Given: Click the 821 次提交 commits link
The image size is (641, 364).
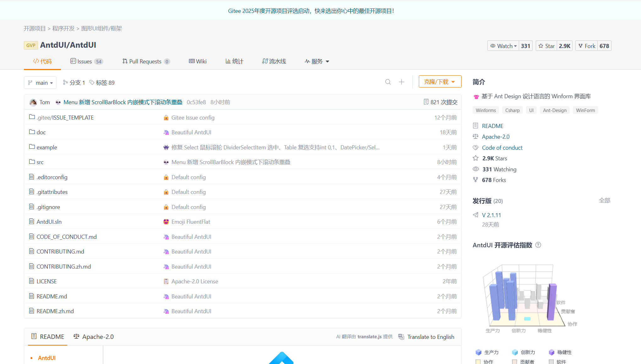Looking at the screenshot, I should click(441, 102).
